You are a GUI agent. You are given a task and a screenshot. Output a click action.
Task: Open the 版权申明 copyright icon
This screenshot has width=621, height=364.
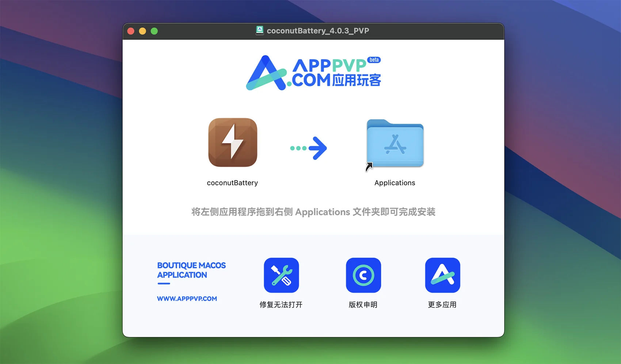tap(363, 275)
